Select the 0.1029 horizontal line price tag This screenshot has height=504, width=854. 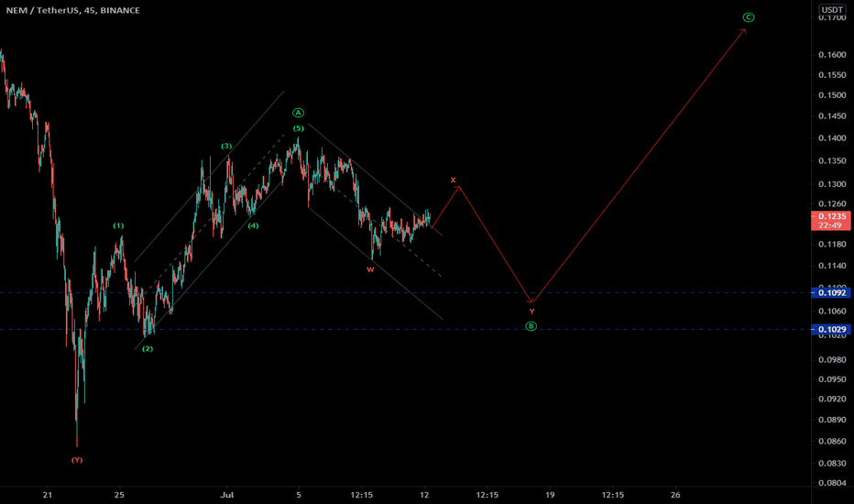(831, 330)
